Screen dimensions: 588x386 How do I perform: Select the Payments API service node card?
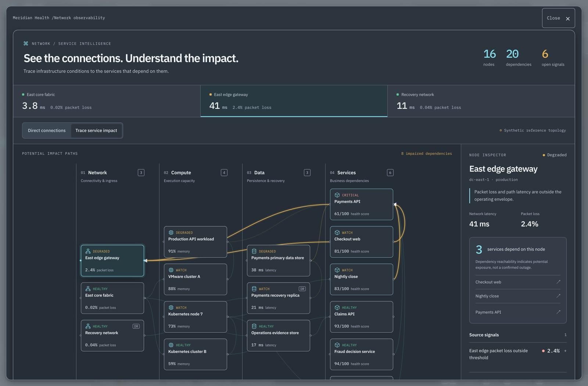362,204
